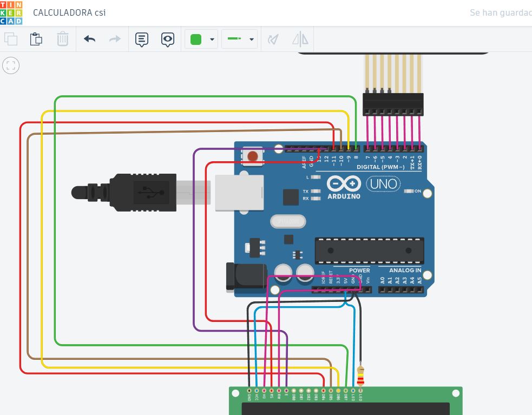The image size is (532, 415).
Task: Expand the wire color dropdown arrow
Action: (212, 39)
